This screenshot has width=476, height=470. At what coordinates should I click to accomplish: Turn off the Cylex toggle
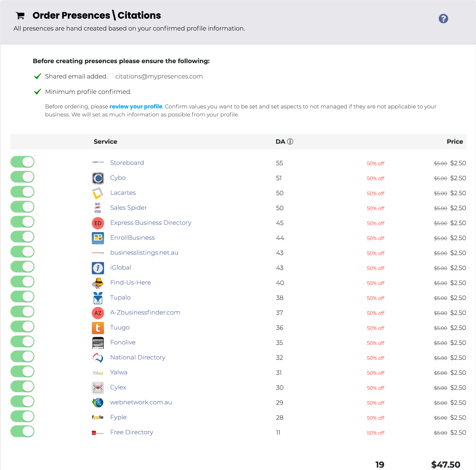point(22,387)
